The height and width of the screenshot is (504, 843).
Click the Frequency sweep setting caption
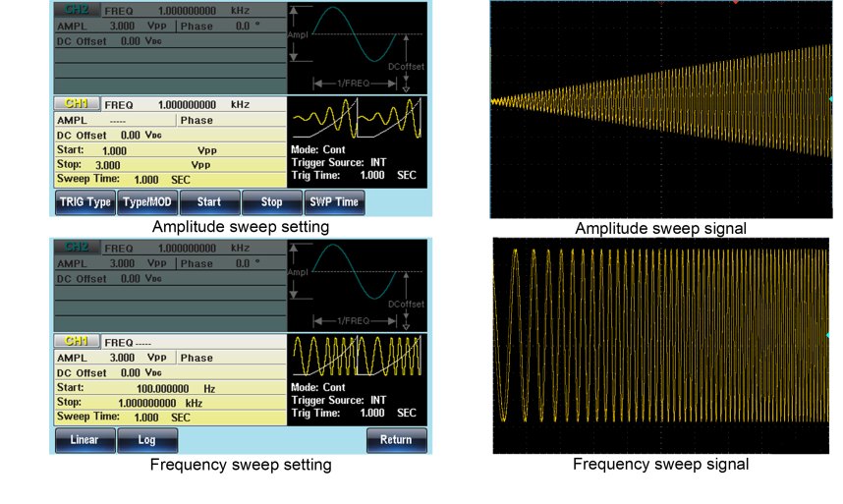(x=241, y=465)
